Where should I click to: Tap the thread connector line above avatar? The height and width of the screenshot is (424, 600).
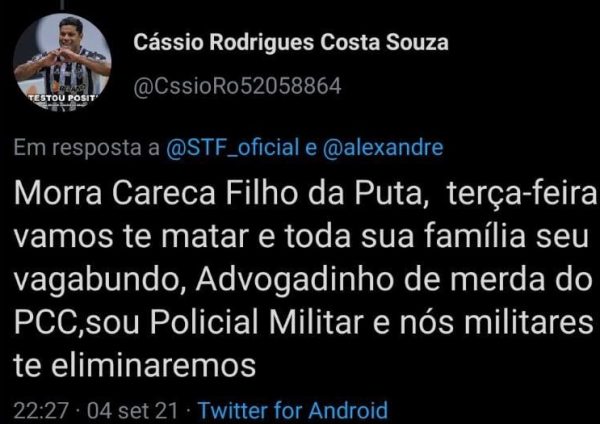coord(62,4)
